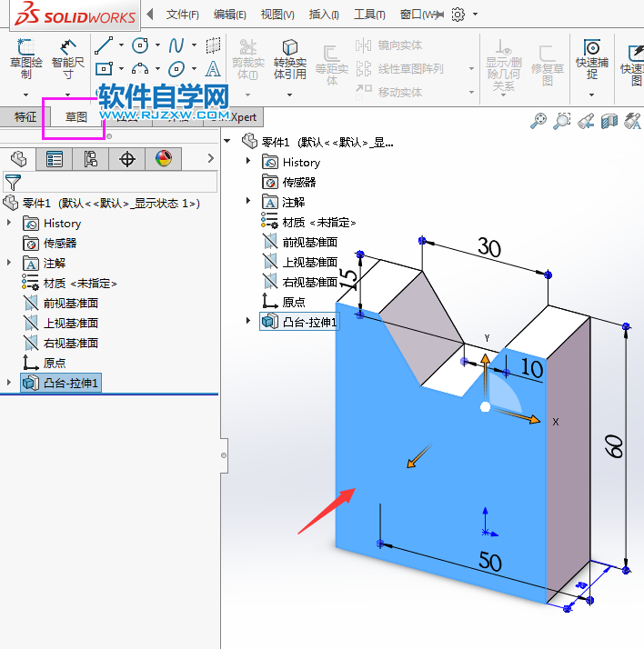Click the filter funnel icon

pos(13,182)
